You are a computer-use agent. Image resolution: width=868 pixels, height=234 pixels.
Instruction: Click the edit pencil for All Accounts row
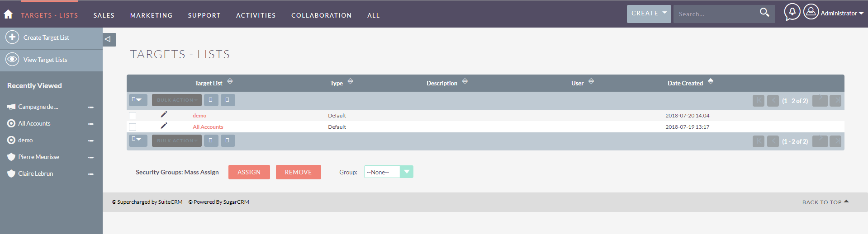coord(164,126)
